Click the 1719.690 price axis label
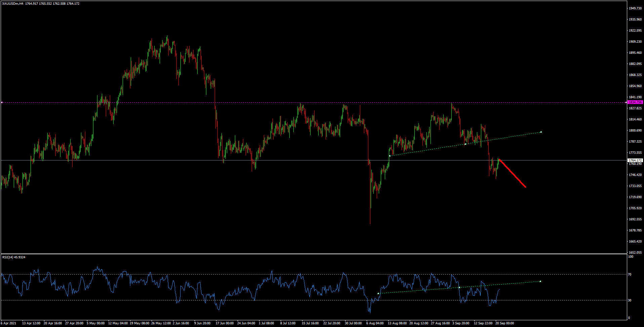 pyautogui.click(x=635, y=197)
